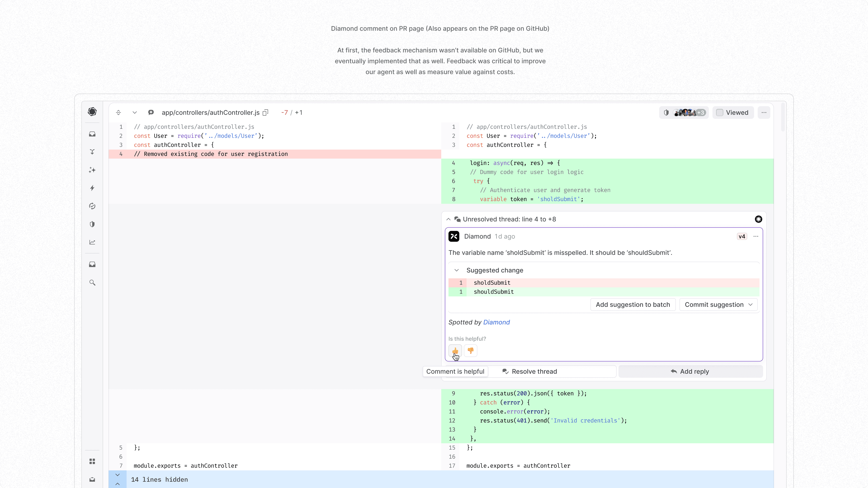Open the file header three-dot menu
The height and width of the screenshot is (488, 868).
pos(764,113)
